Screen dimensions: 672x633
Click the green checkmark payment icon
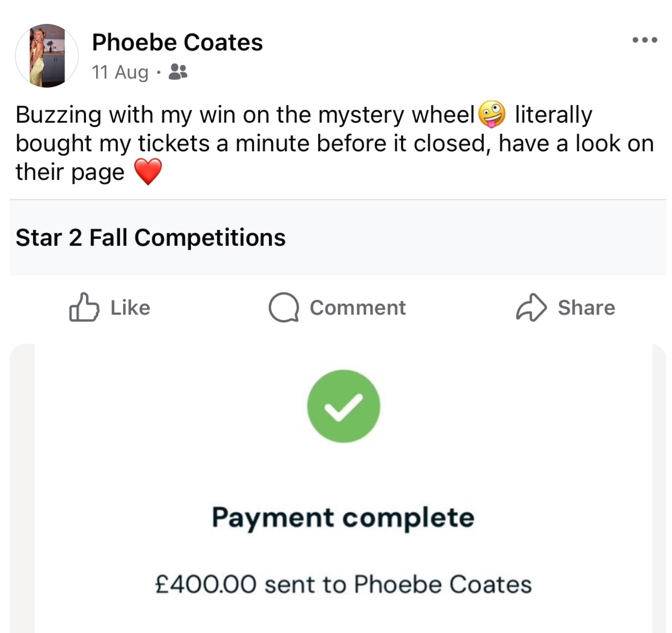(344, 406)
